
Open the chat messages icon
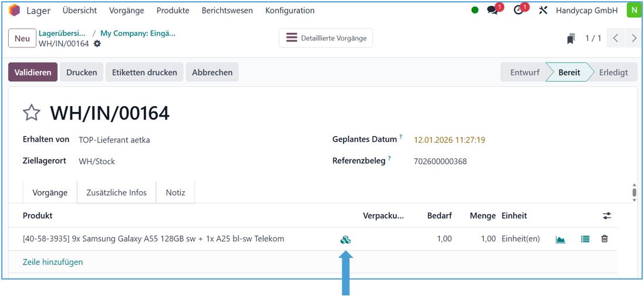[x=493, y=11]
